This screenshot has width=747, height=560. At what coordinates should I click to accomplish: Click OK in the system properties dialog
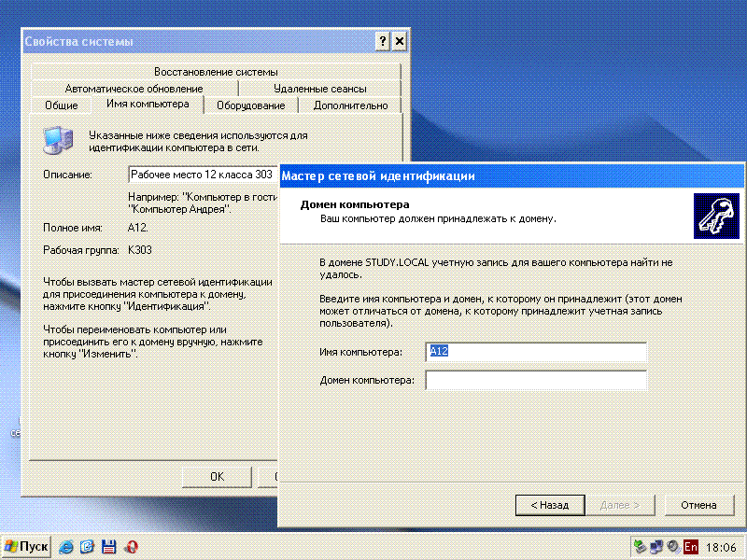coord(217,476)
